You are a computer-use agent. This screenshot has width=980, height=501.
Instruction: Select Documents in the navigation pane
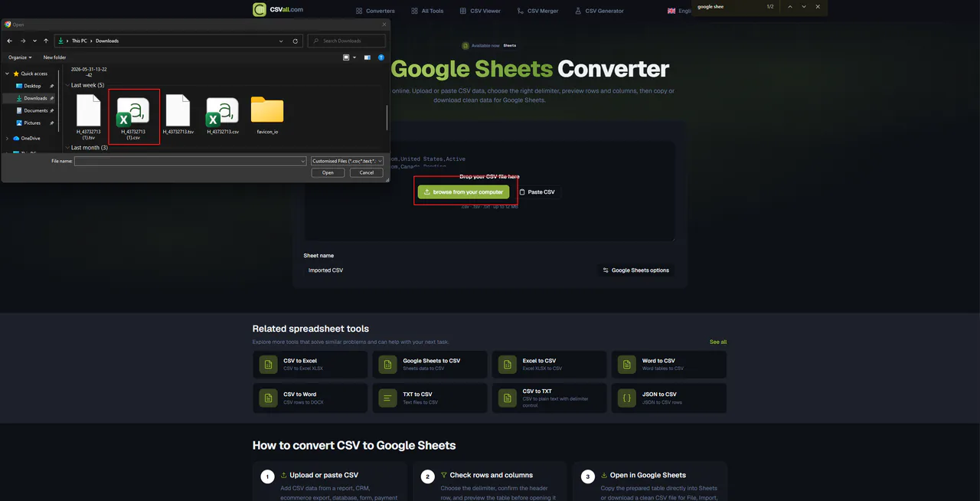coord(35,110)
